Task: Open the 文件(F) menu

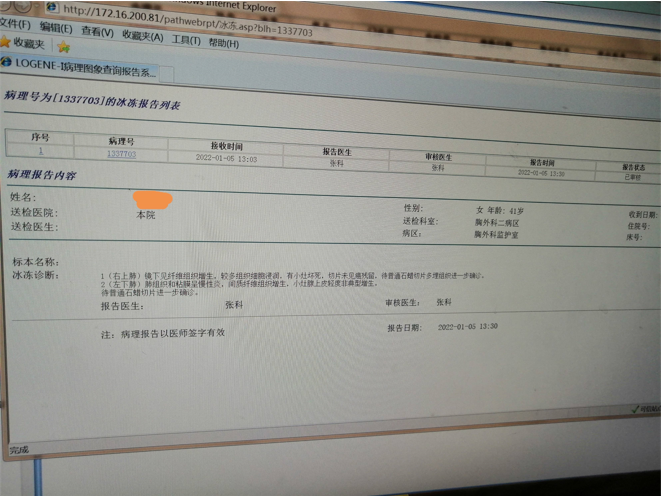Action: pos(14,24)
